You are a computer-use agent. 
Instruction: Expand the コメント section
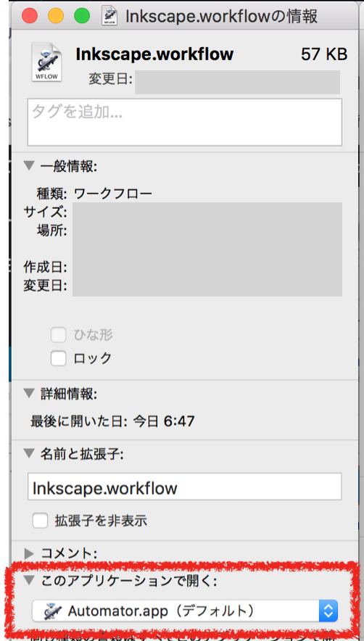(28, 553)
